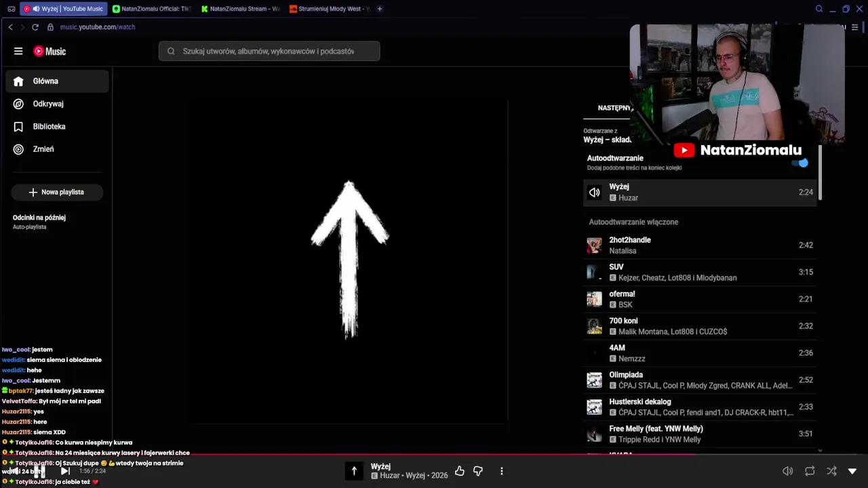This screenshot has width=868, height=488.
Task: Play oferma! by BSK from queue
Action: tap(700, 299)
